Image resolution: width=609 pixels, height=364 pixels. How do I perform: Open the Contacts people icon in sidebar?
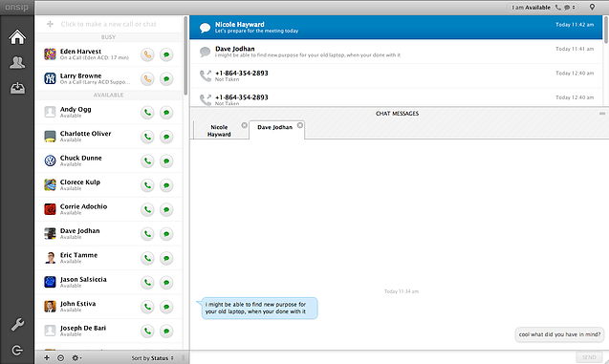click(17, 62)
